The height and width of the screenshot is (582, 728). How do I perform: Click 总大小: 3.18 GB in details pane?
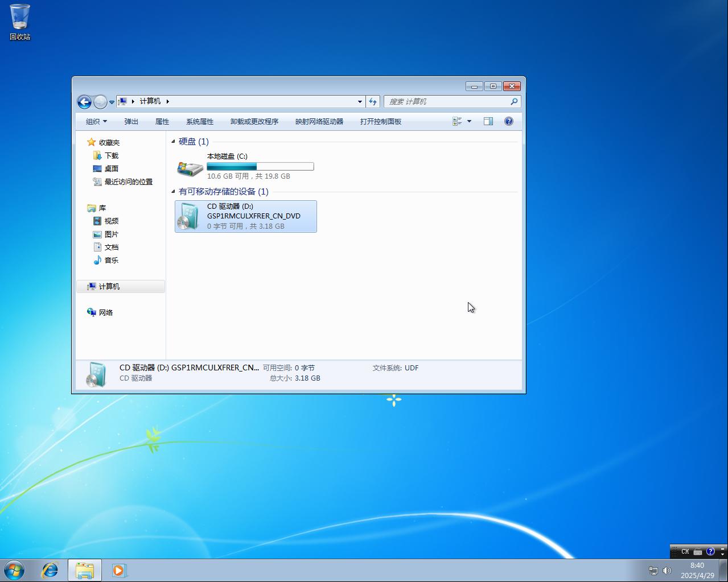pos(295,378)
